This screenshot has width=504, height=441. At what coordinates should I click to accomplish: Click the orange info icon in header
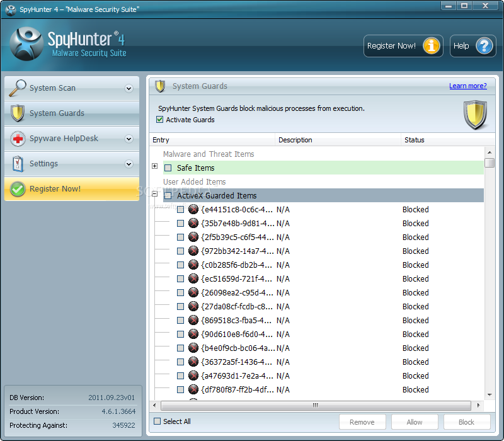(431, 46)
